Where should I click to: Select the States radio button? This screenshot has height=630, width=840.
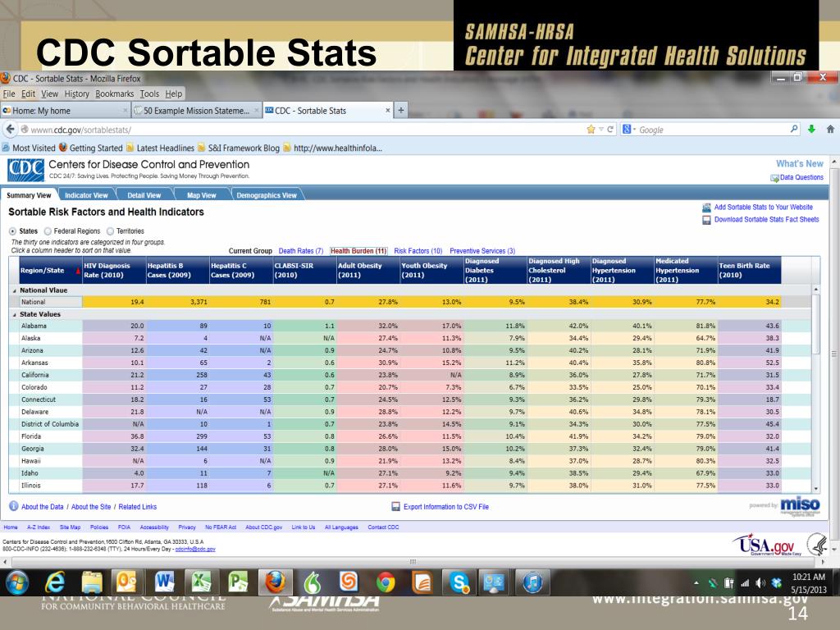12,231
